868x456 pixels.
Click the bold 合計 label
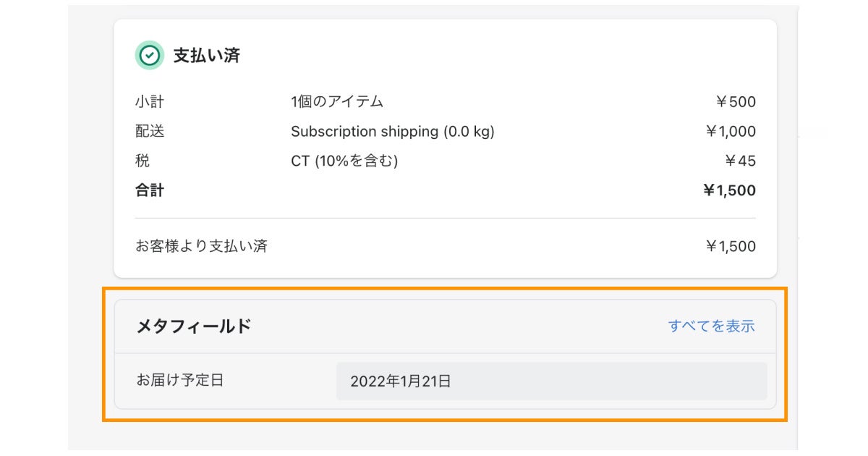(150, 190)
